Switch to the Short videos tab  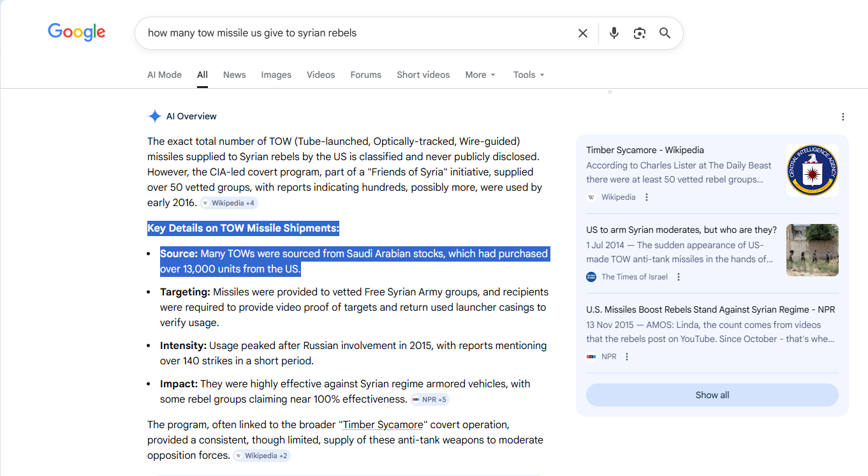[x=423, y=75]
